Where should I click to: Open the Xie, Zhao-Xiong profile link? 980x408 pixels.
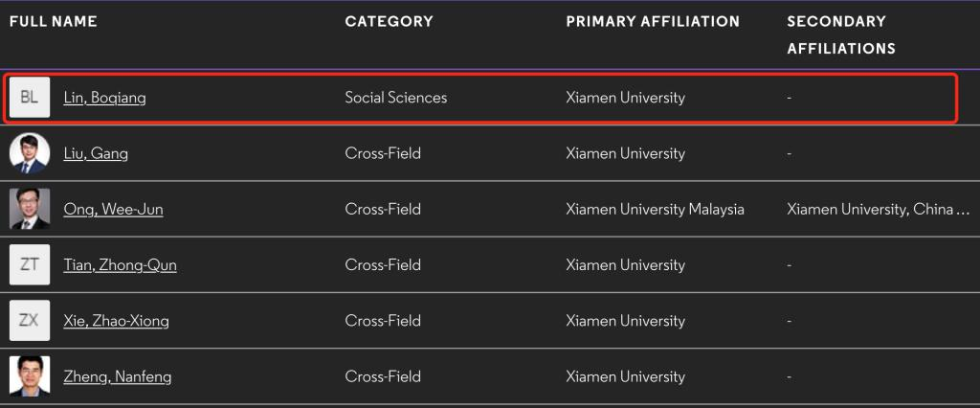tap(116, 321)
